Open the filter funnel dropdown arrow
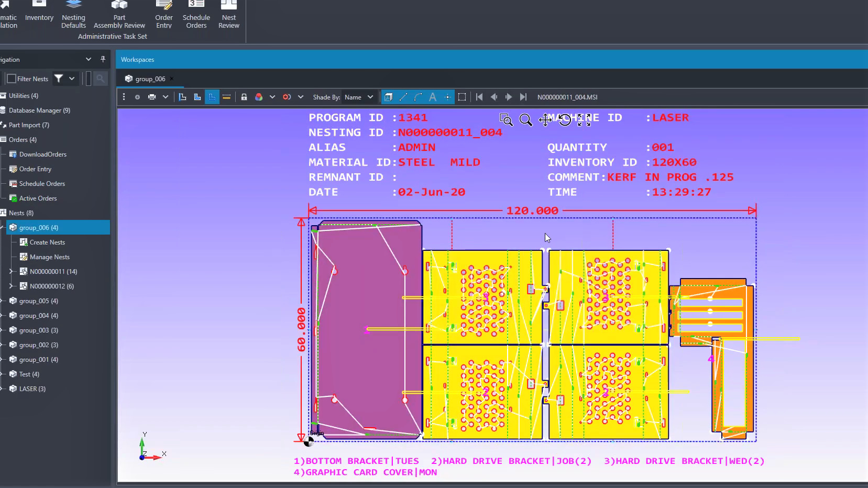 (72, 79)
